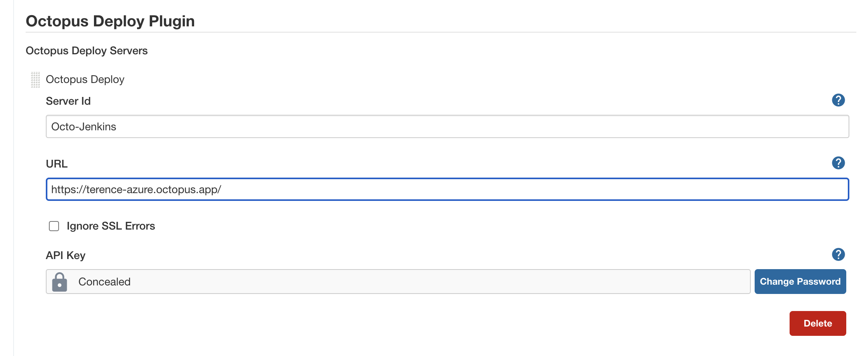868x356 pixels.
Task: Click the Octopus Deploy Plugin heading
Action: [x=110, y=21]
